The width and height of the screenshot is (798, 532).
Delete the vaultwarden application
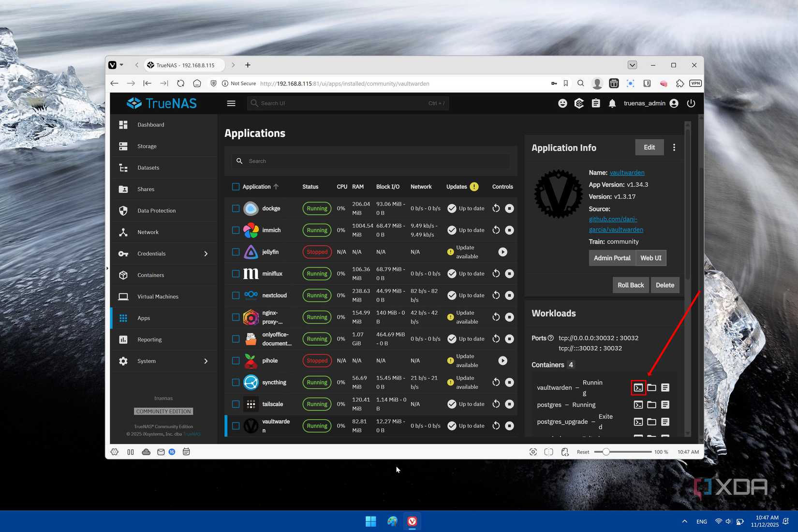pos(665,285)
